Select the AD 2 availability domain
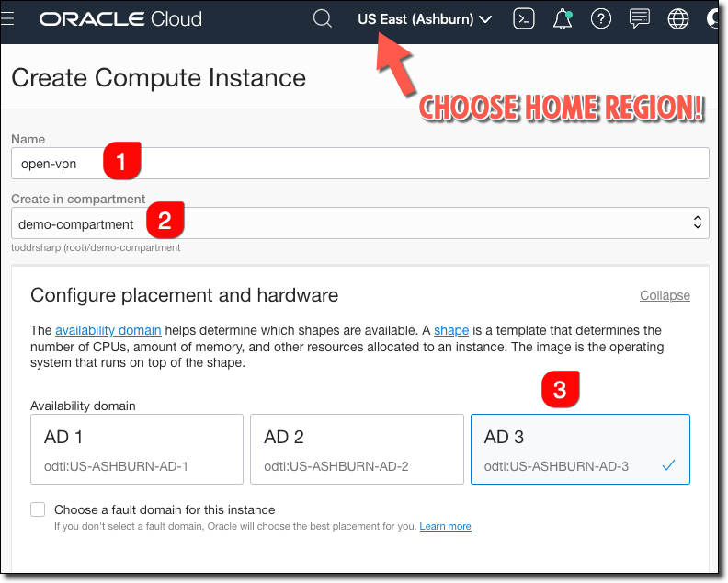728x583 pixels. pos(357,450)
